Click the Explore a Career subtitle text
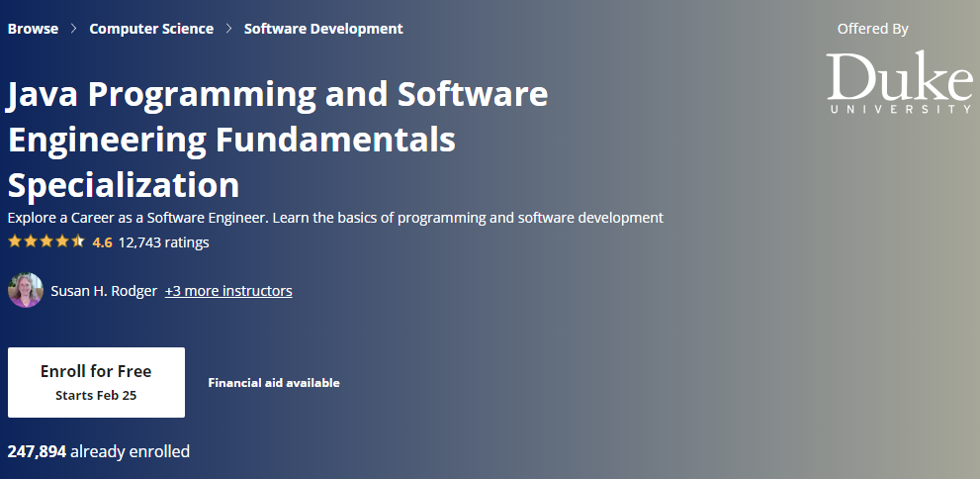The image size is (980, 479). click(335, 218)
